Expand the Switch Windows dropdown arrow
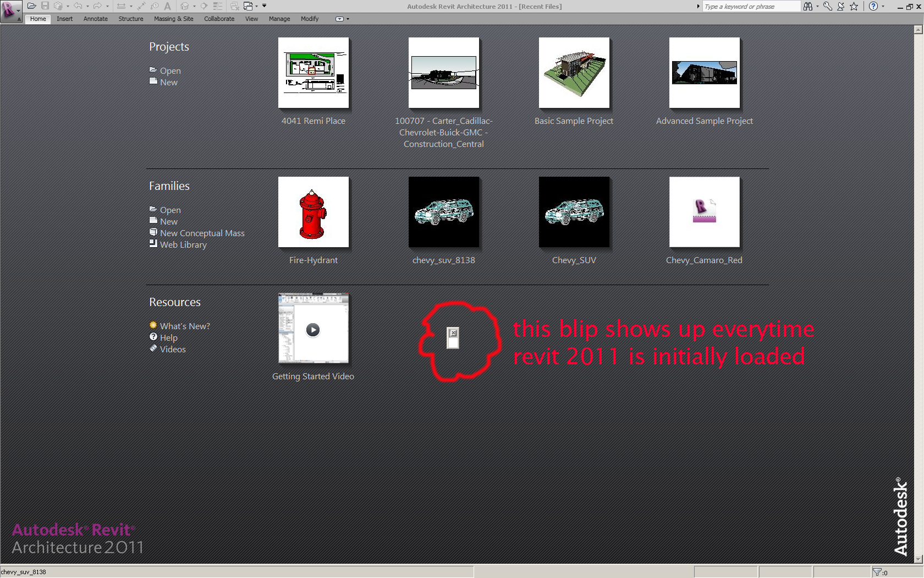Viewport: 924px width, 578px height. (x=256, y=6)
